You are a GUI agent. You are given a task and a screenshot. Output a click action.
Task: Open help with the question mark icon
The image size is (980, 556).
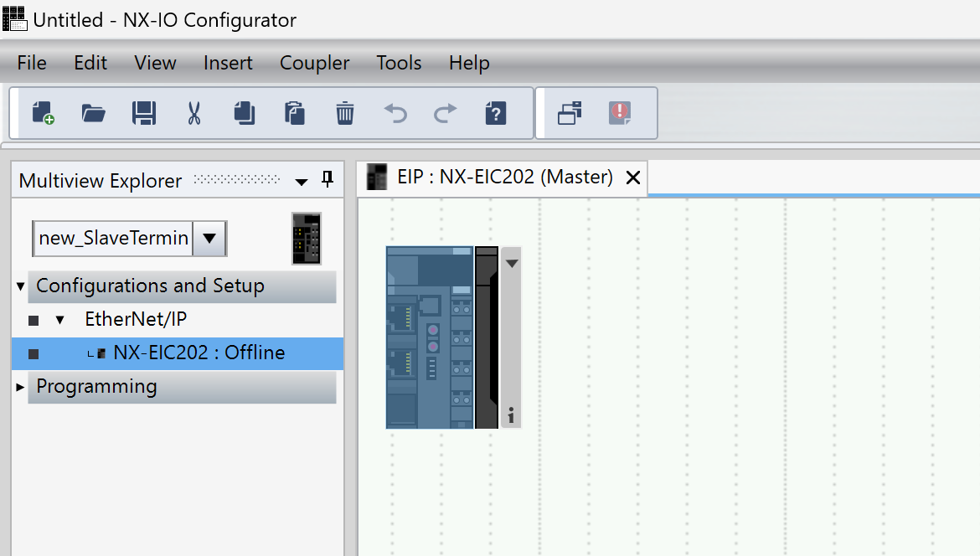[496, 113]
